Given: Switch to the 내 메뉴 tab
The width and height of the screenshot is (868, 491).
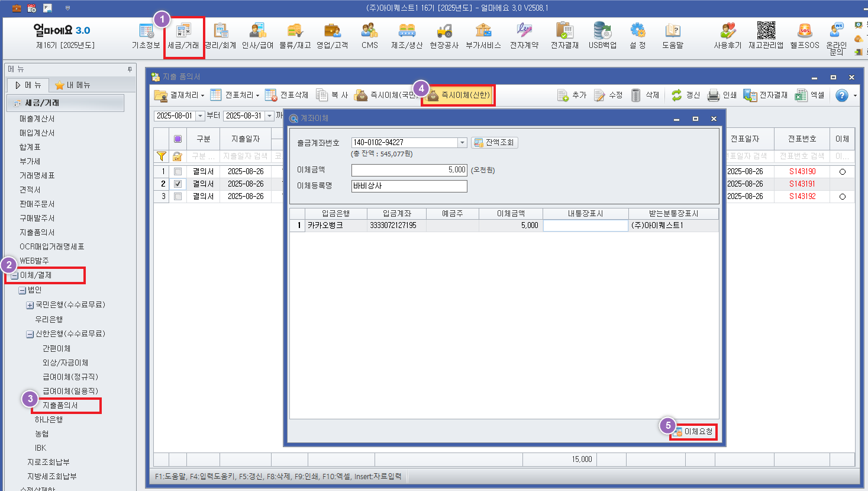Looking at the screenshot, I should [x=72, y=85].
